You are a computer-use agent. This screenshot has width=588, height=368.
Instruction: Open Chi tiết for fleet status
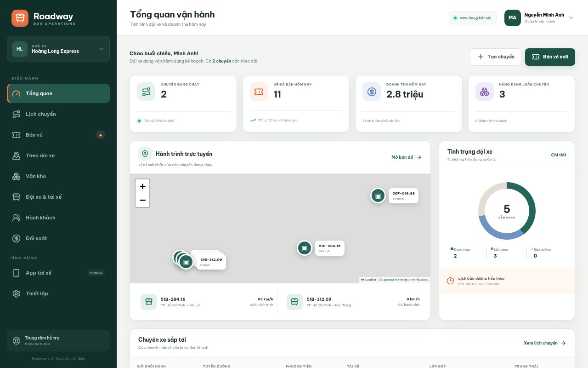click(559, 155)
